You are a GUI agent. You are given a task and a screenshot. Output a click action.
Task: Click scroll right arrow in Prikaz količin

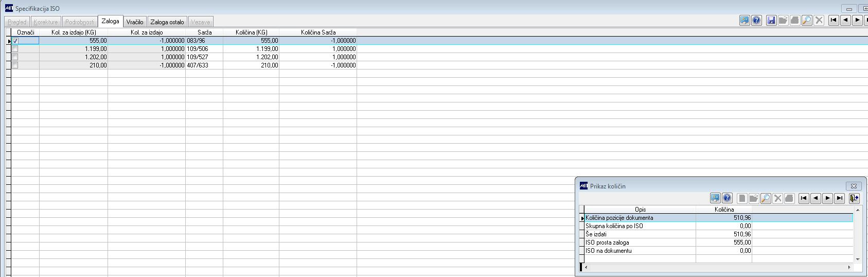tap(849, 267)
